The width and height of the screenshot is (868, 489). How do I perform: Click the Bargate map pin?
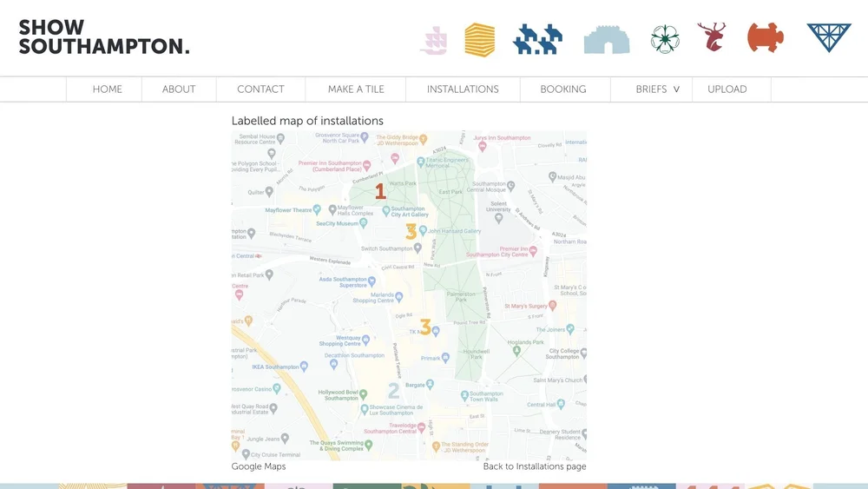point(431,384)
